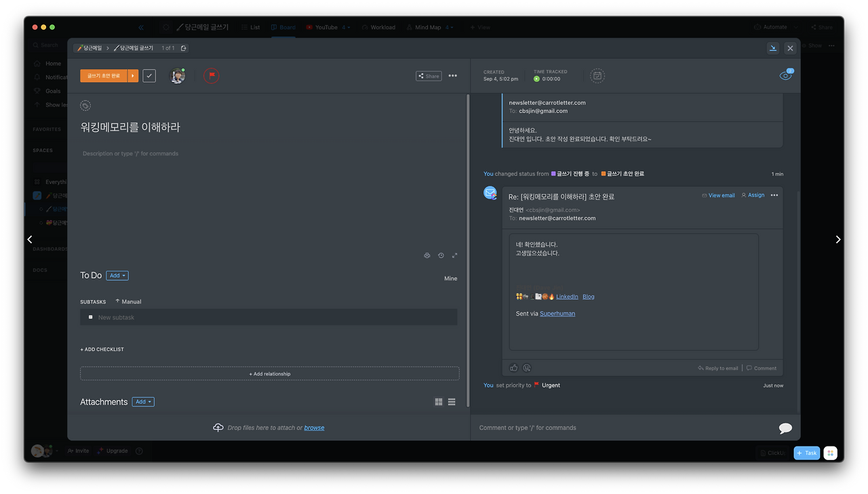Click Home in the background sidebar
868x494 pixels.
click(x=53, y=64)
